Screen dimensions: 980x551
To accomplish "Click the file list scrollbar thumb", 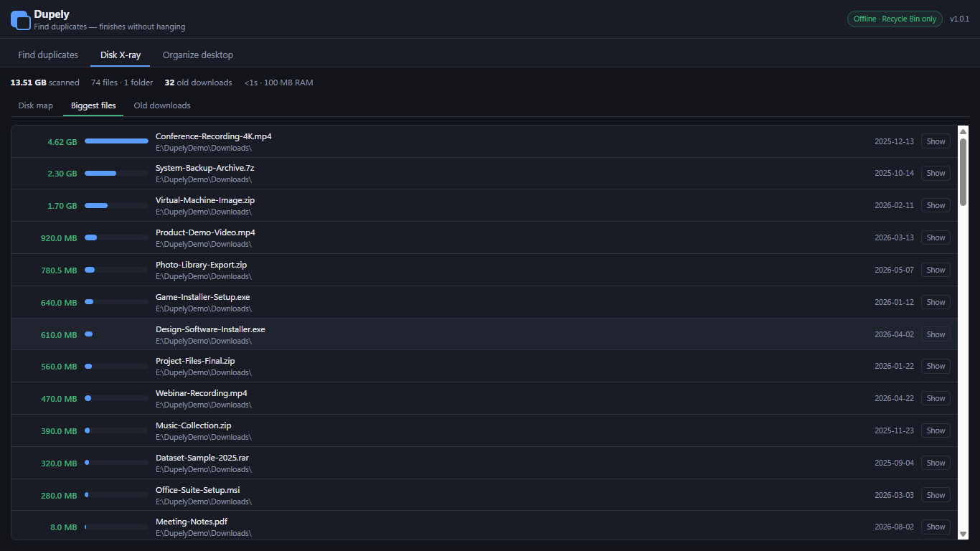I will 963,172.
